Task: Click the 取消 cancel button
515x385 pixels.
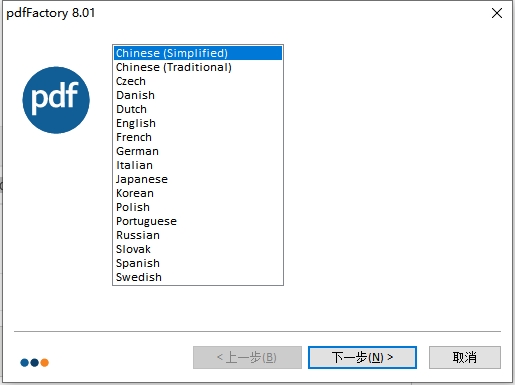Action: pyautogui.click(x=465, y=357)
